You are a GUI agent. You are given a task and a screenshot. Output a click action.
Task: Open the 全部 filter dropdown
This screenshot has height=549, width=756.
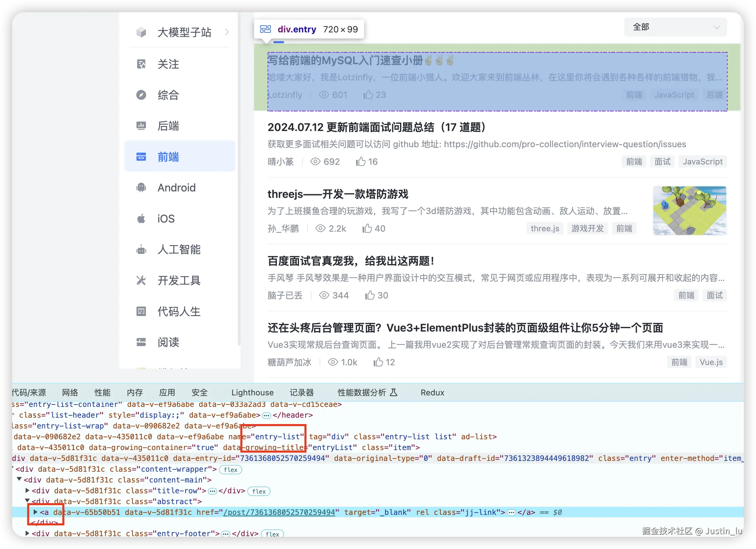point(675,27)
